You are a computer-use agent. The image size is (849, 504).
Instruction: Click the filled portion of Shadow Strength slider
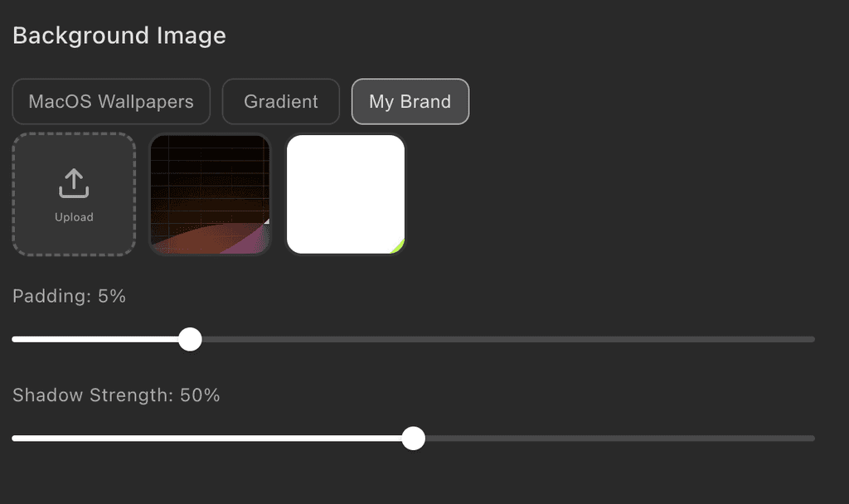click(207, 439)
